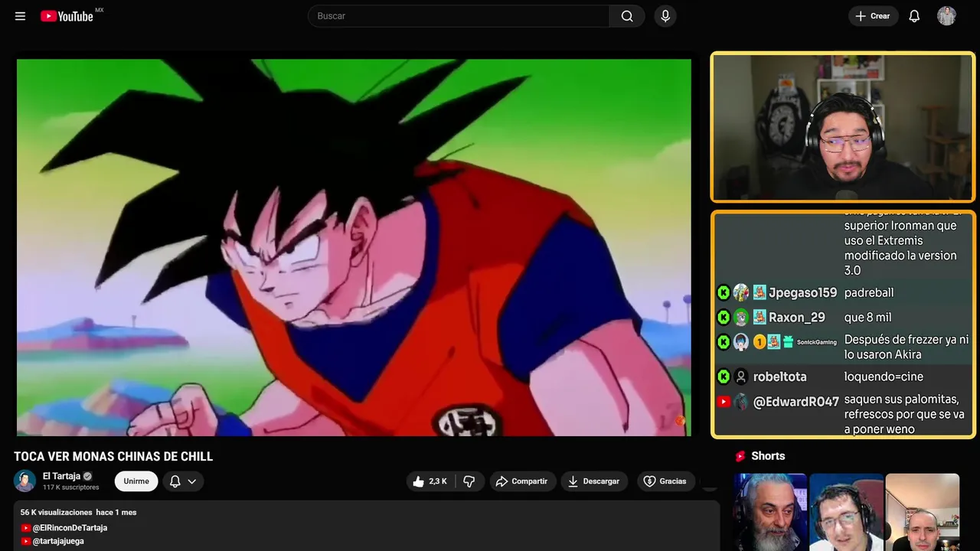Expand the subscription notification dropdown chevron
The width and height of the screenshot is (980, 551).
(192, 481)
